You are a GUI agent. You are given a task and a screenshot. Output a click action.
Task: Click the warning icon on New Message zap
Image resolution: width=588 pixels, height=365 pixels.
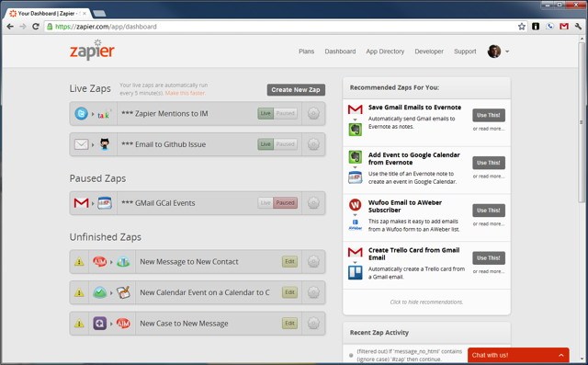coord(79,261)
